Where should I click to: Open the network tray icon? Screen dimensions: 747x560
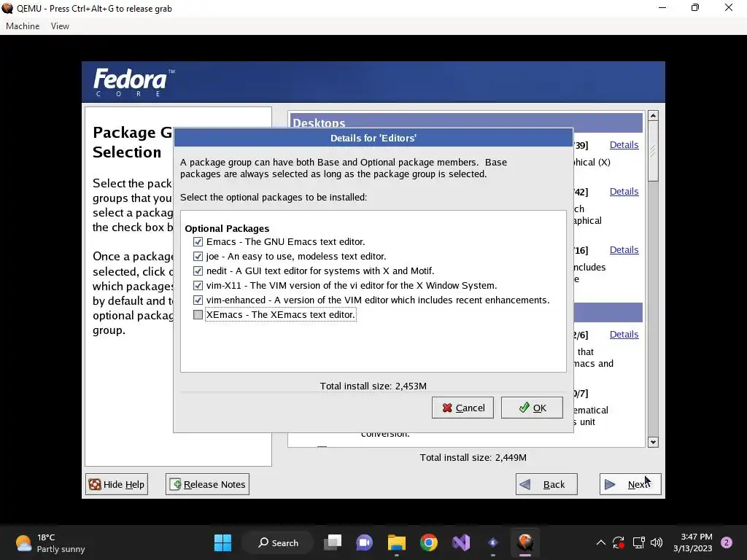(638, 542)
